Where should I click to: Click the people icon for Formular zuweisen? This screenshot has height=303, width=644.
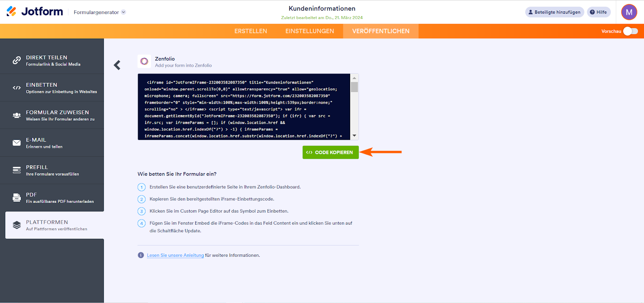click(17, 115)
